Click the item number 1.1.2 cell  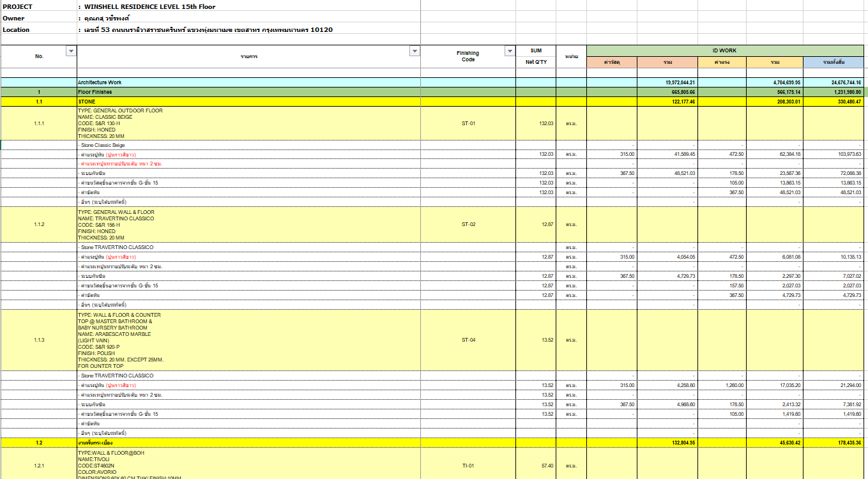click(39, 225)
